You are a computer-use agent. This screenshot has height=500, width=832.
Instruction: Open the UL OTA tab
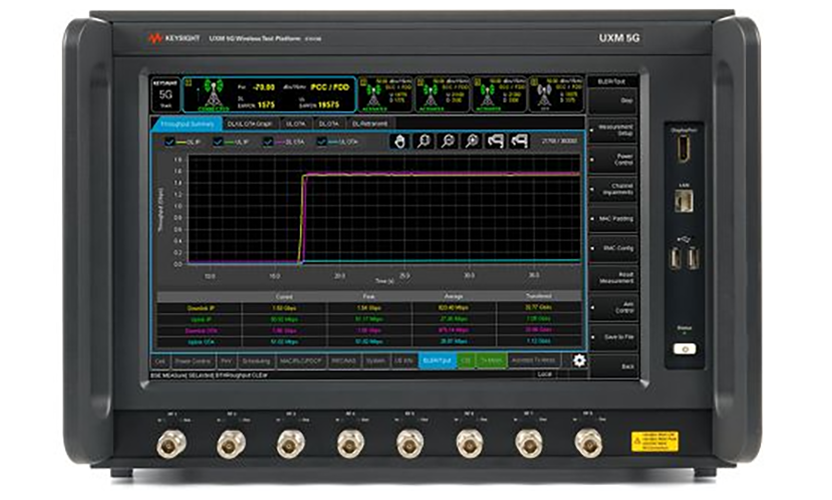[x=296, y=124]
